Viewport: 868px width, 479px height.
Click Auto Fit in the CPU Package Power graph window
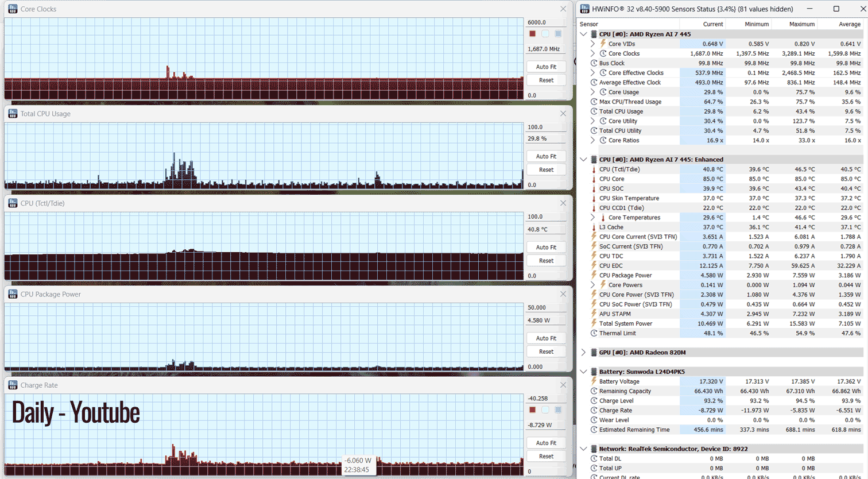click(546, 338)
